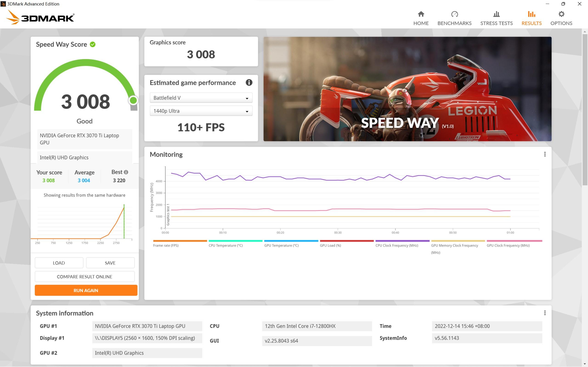Expand the 1440p Ultra resolution dropdown
Viewport: 588px width, 367px height.
click(x=201, y=111)
